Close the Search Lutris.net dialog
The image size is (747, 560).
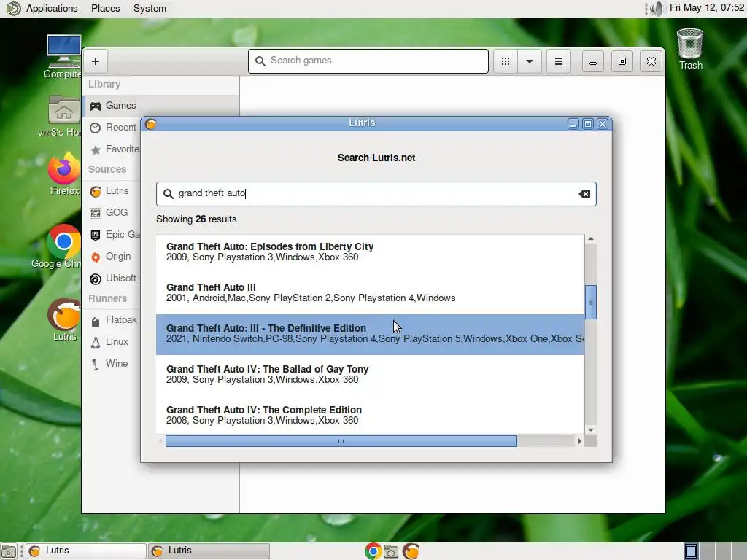click(602, 124)
